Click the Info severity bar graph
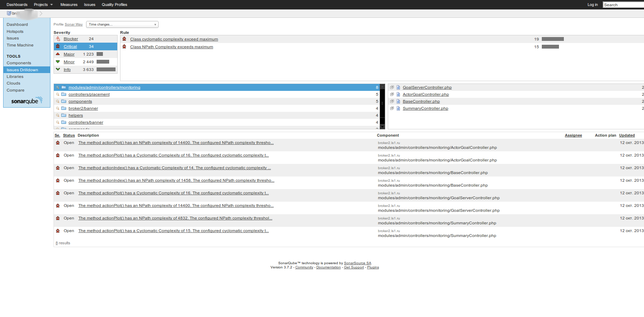The image size is (644, 317). (106, 70)
